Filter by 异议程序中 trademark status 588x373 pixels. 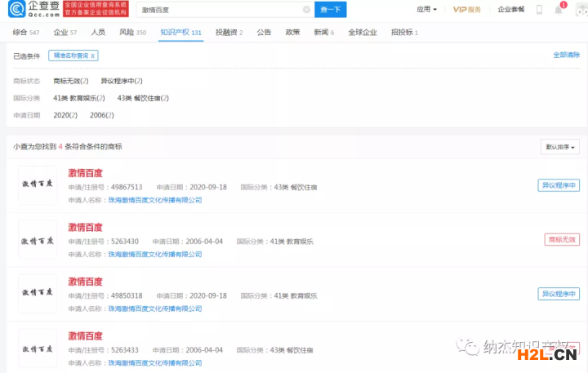[x=121, y=81]
